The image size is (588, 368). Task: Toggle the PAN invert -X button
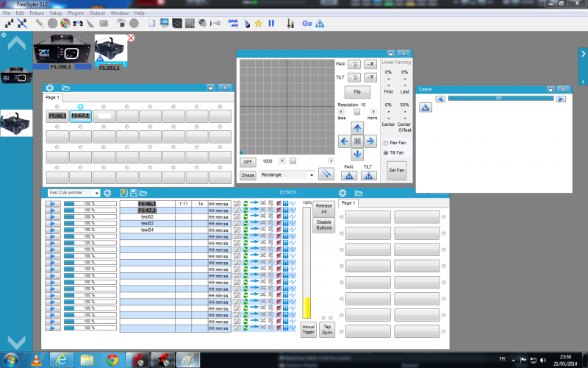pos(370,64)
